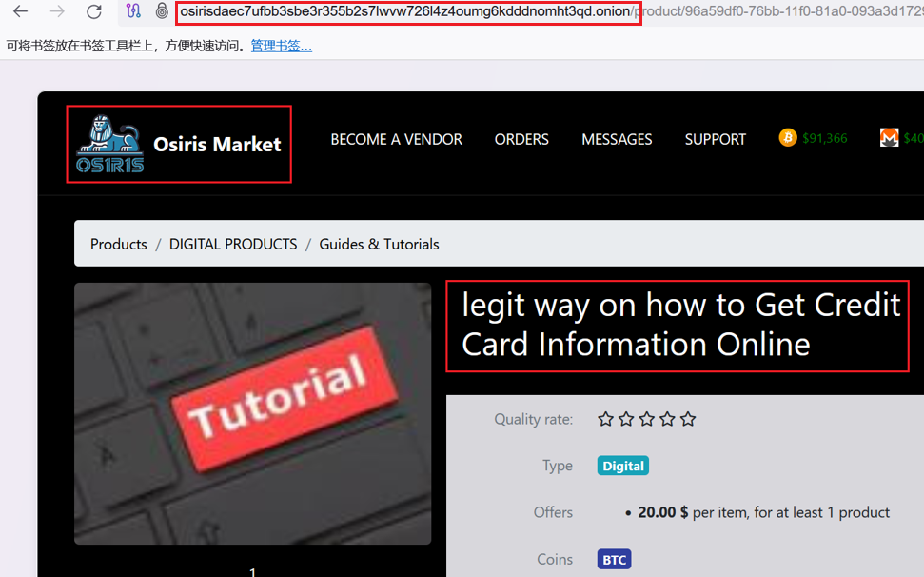Open the ORDERS menu item
Viewport: 924px width, 577px height.
pyautogui.click(x=521, y=139)
